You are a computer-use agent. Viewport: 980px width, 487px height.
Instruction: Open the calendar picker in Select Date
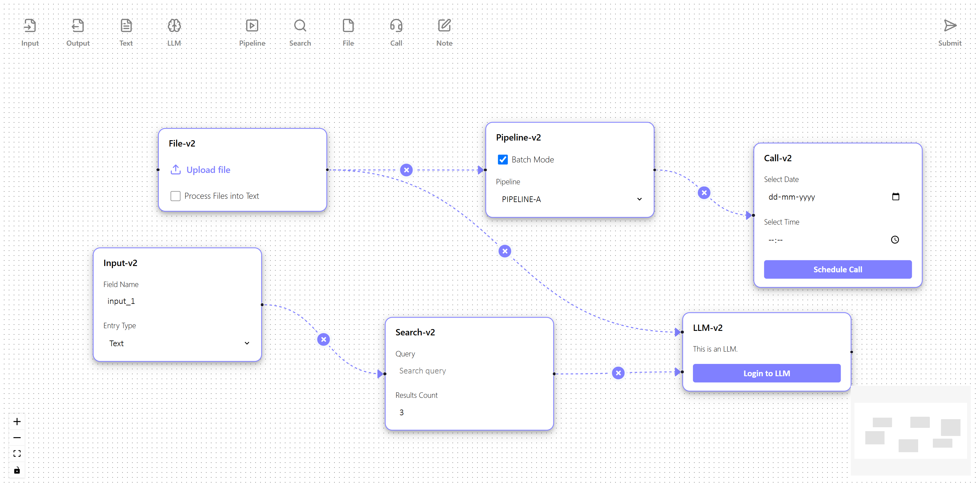pos(896,197)
